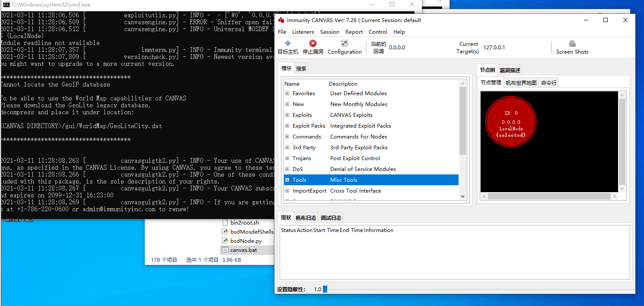
Task: Expand the Trojans tree node
Action: coord(287,158)
